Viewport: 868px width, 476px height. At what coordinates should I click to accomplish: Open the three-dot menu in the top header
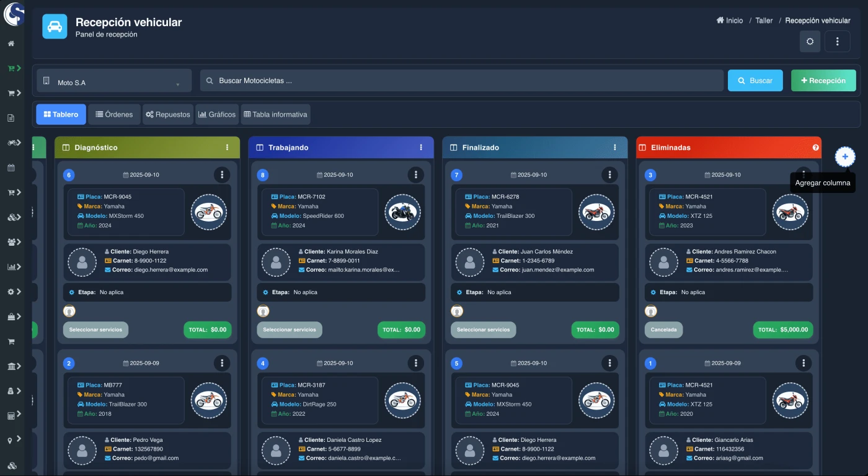coord(837,41)
